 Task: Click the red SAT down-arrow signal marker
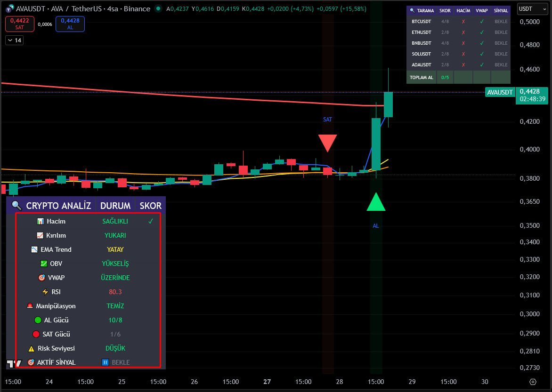(327, 143)
